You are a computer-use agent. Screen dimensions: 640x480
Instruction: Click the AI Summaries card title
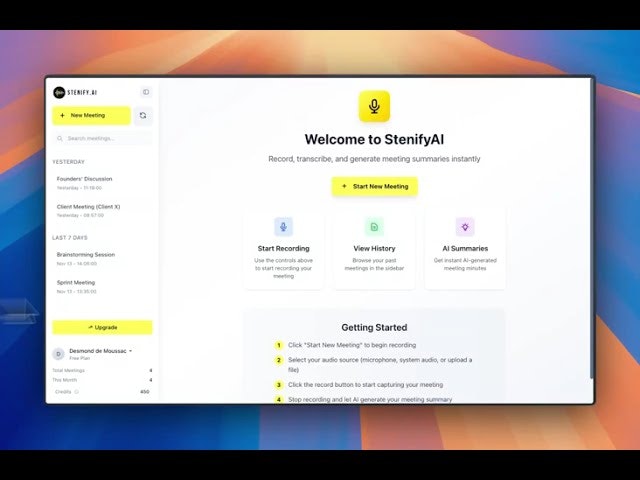tap(465, 249)
